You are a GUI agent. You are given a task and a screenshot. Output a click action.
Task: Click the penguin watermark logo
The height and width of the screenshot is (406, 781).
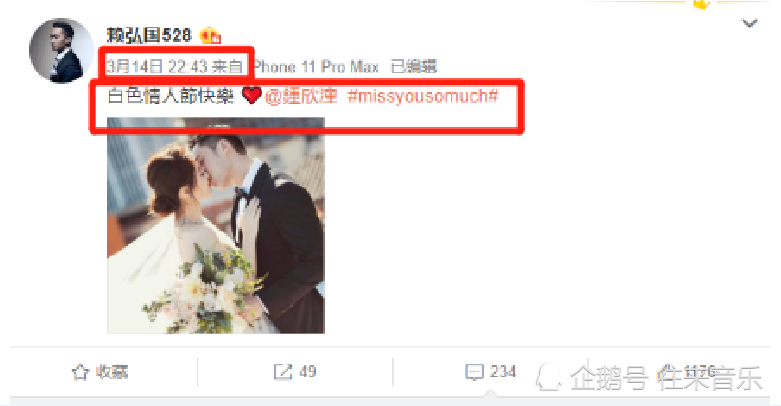pyautogui.click(x=548, y=377)
